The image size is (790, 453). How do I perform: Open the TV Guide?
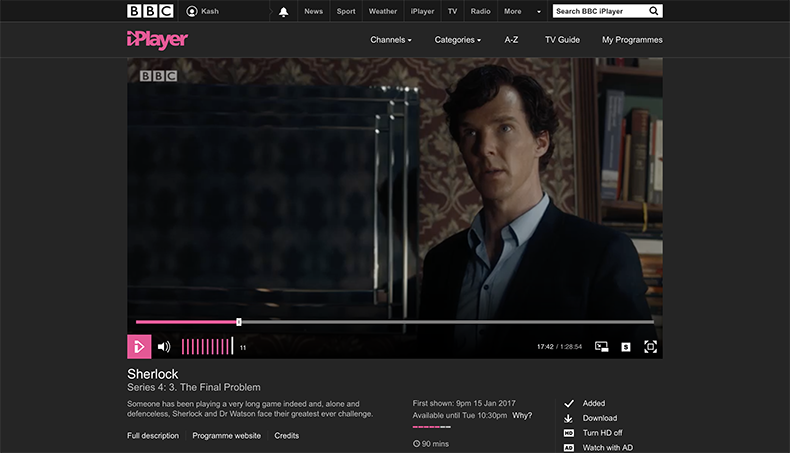pos(562,40)
